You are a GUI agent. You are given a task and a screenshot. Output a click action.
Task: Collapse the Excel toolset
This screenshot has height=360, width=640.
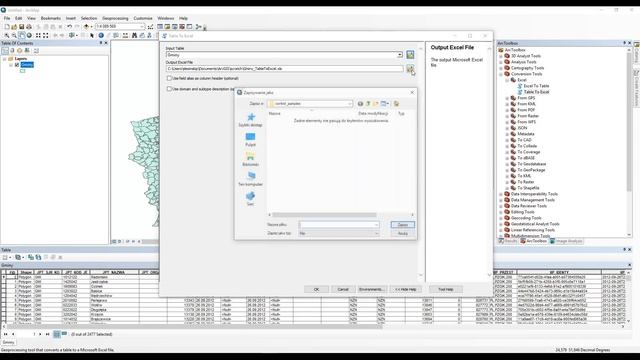[x=507, y=80]
